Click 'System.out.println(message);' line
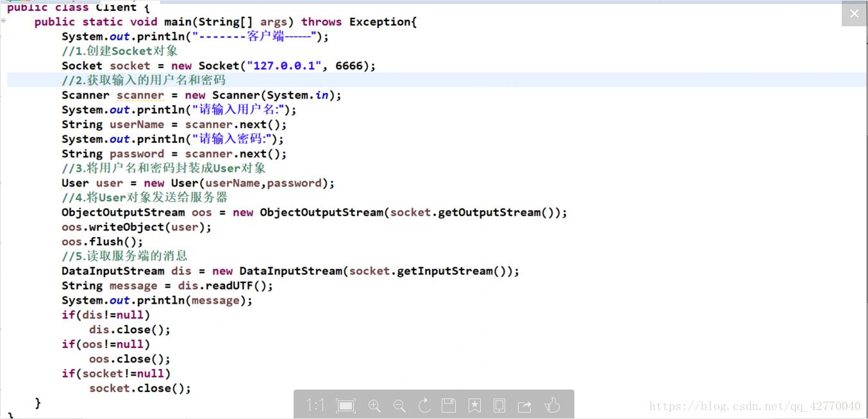The height and width of the screenshot is (419, 868). click(157, 301)
